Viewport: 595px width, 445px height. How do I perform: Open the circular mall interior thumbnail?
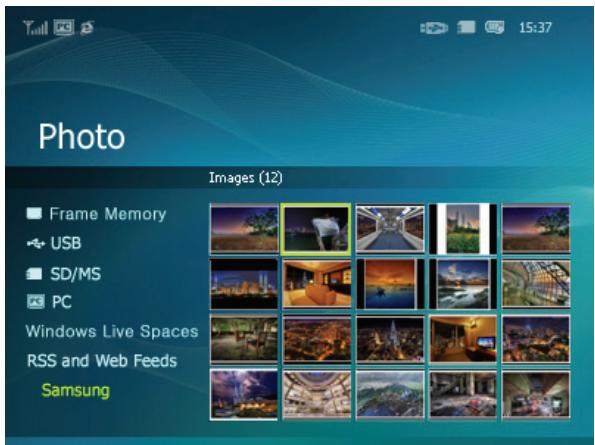pyautogui.click(x=316, y=395)
